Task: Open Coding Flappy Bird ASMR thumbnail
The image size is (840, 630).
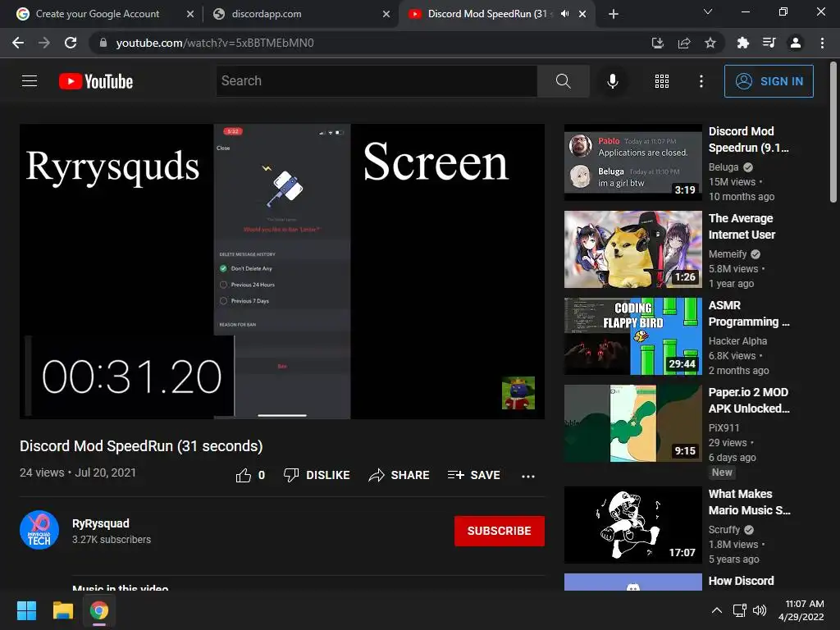Action: tap(632, 336)
